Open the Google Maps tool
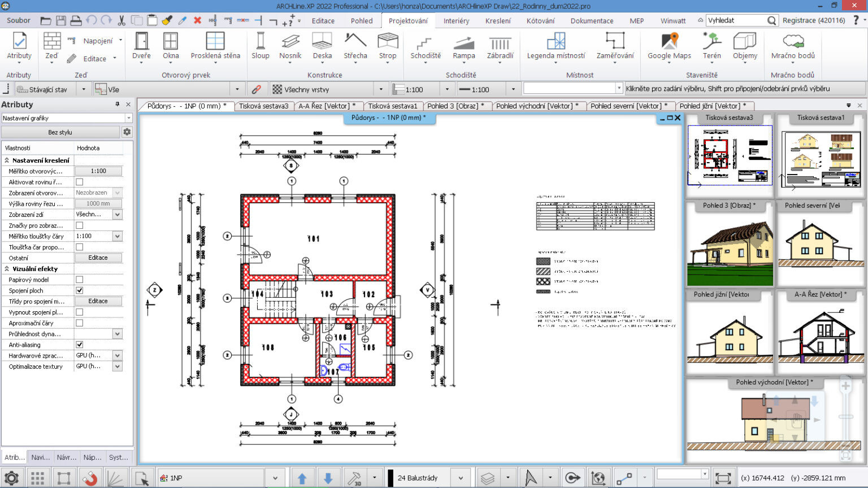868x488 pixels. pos(669,45)
